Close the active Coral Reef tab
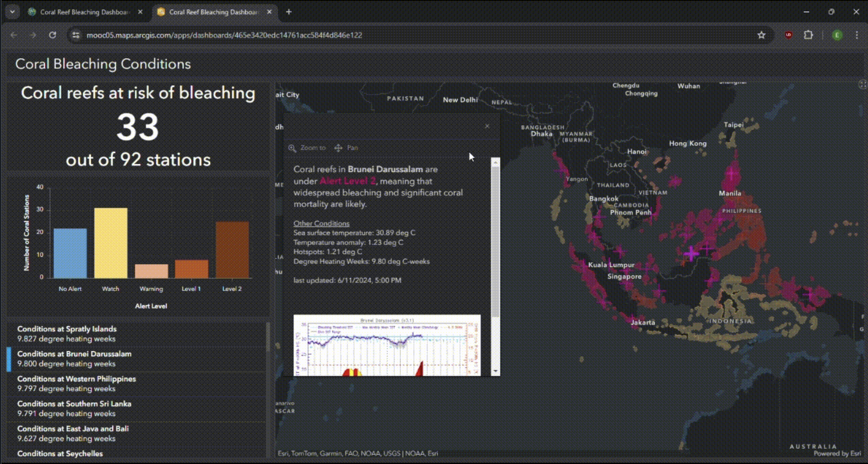 pyautogui.click(x=269, y=12)
